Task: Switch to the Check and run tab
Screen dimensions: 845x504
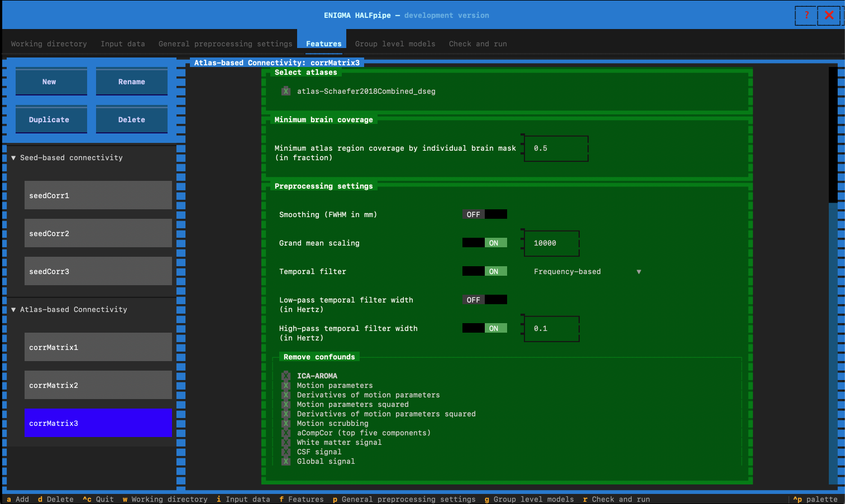Action: coord(478,44)
